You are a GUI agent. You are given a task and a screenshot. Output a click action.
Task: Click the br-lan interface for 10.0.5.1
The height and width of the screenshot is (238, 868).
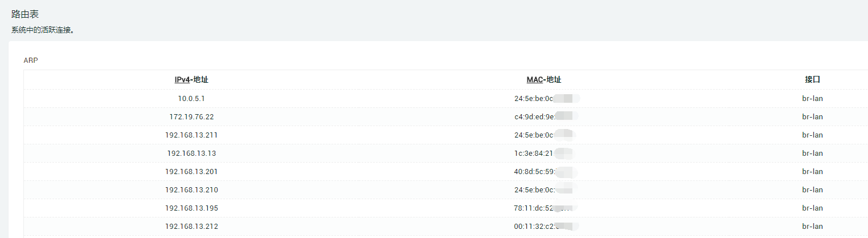812,98
